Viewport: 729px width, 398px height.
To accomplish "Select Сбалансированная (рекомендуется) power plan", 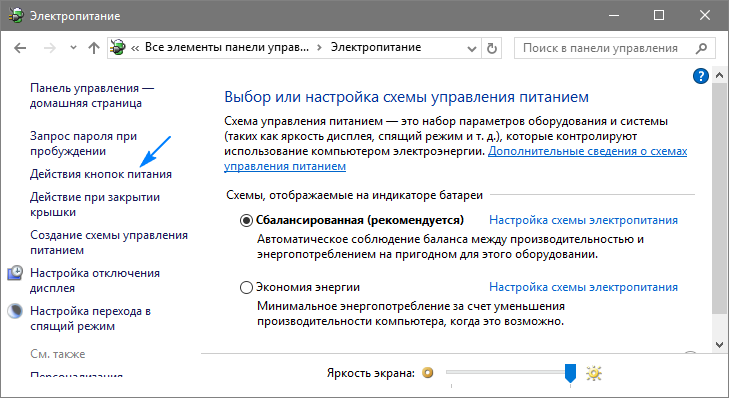I will pyautogui.click(x=246, y=220).
